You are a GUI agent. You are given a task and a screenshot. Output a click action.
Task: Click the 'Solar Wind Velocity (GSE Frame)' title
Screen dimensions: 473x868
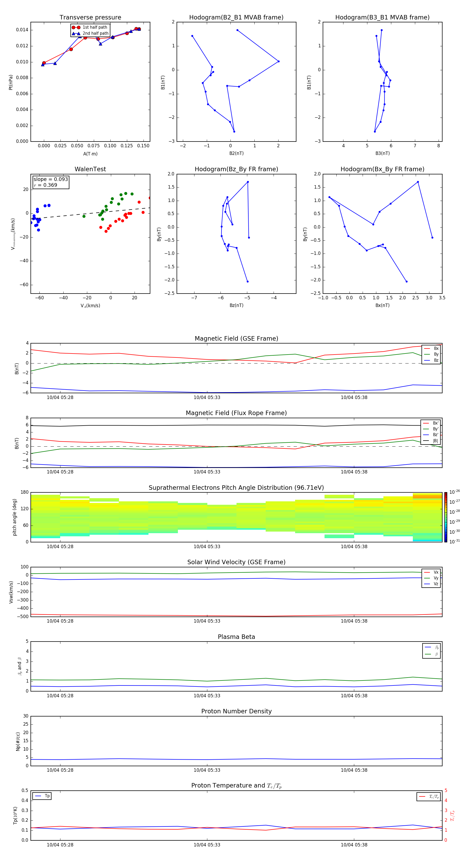(x=236, y=562)
